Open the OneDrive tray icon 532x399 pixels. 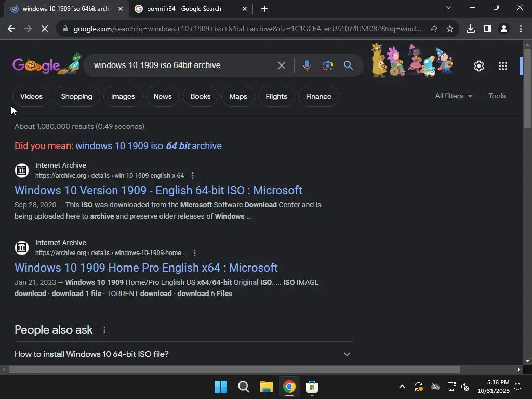tap(435, 387)
